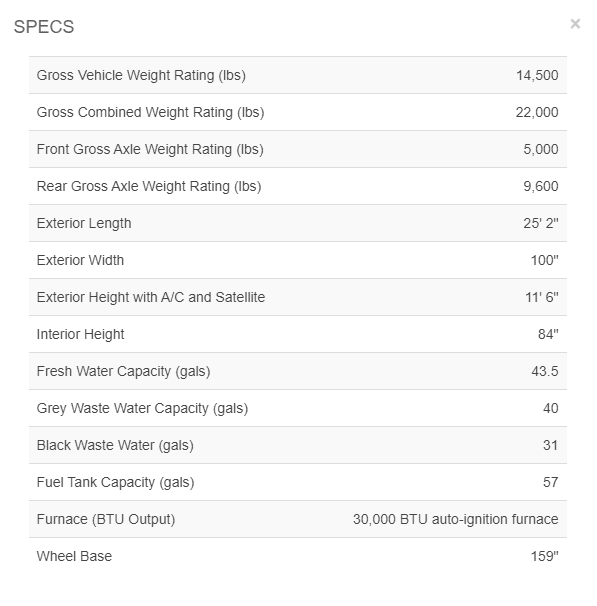
Task: Click the 25' 2" exterior length value
Action: [x=541, y=223]
